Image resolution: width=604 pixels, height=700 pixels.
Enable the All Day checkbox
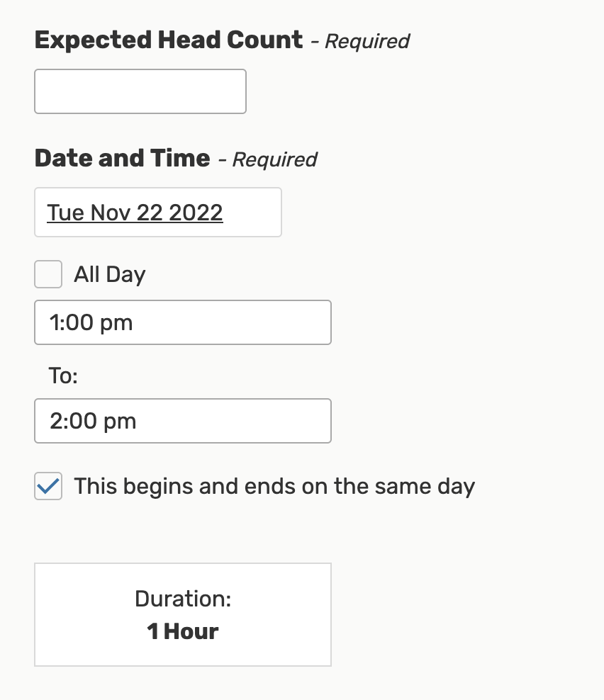pos(48,274)
